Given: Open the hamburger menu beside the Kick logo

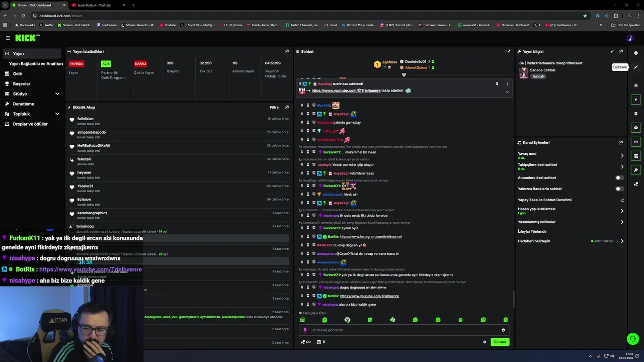Looking at the screenshot, I should (x=8, y=38).
